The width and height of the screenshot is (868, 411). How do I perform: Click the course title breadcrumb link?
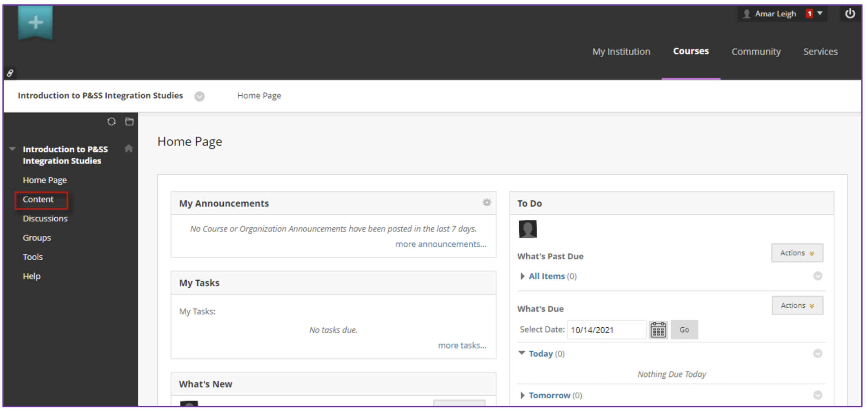pos(100,96)
